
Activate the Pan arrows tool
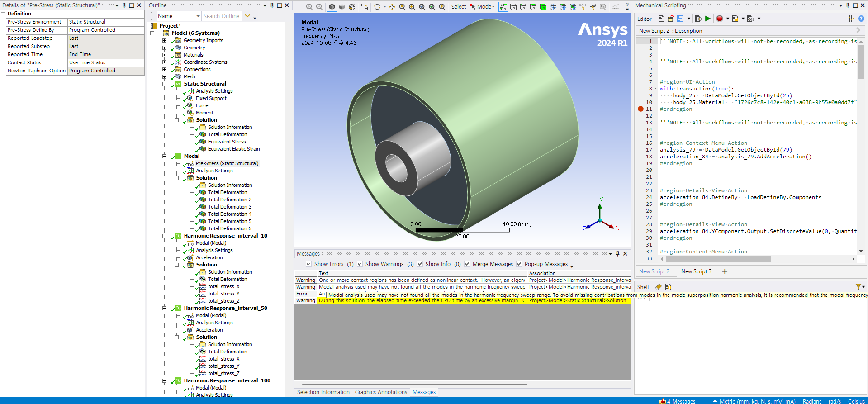(x=392, y=7)
